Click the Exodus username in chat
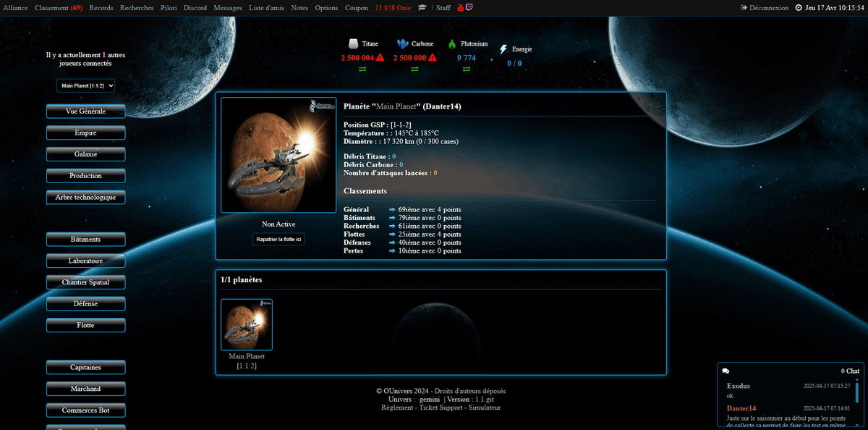 click(x=739, y=386)
